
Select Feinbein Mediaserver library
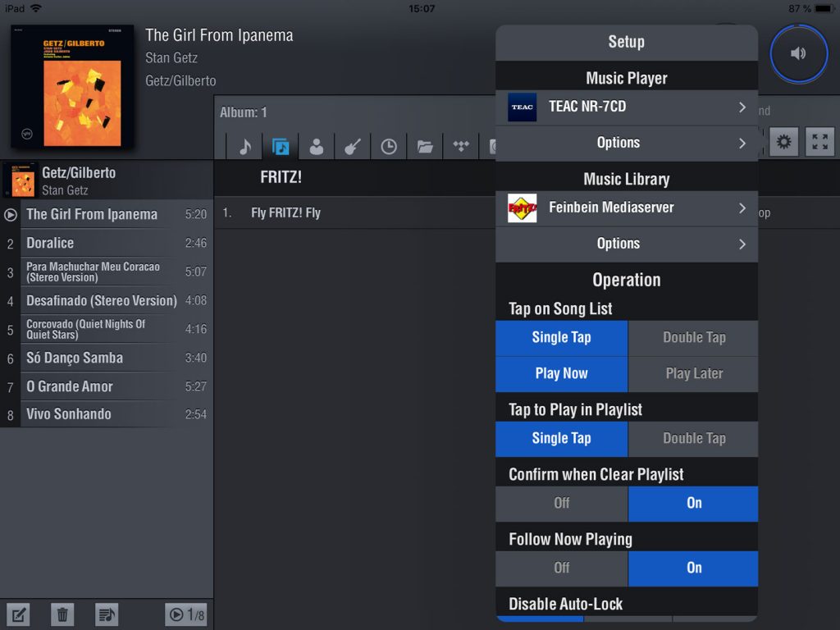coord(627,208)
